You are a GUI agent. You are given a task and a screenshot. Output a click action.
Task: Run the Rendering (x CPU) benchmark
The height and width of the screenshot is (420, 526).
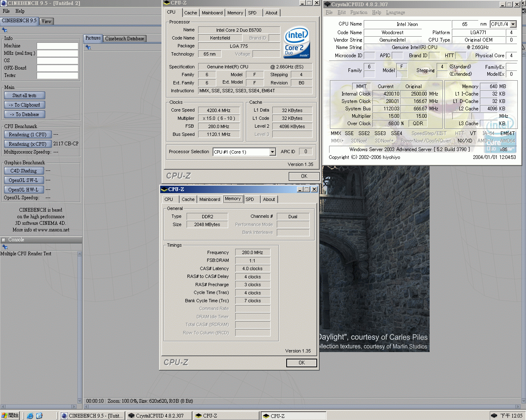pyautogui.click(x=28, y=144)
